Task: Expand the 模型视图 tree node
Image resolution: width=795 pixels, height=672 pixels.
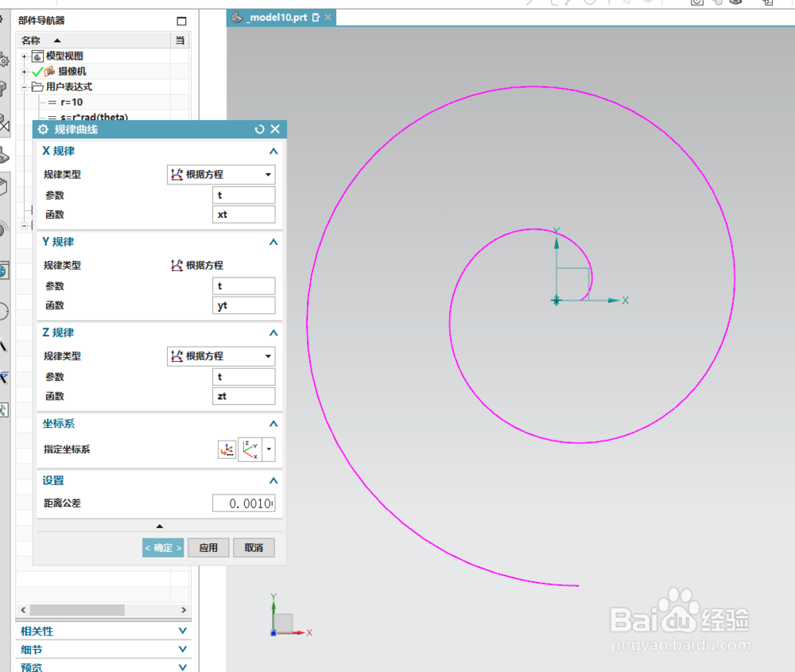Action: tap(24, 56)
